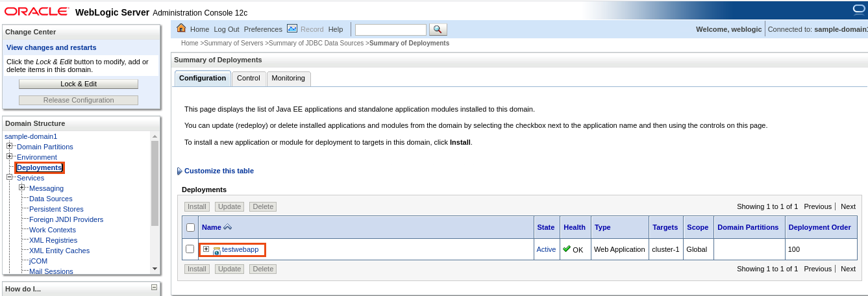This screenshot has width=868, height=296.
Task: Open Data Sources tree item
Action: (51, 199)
